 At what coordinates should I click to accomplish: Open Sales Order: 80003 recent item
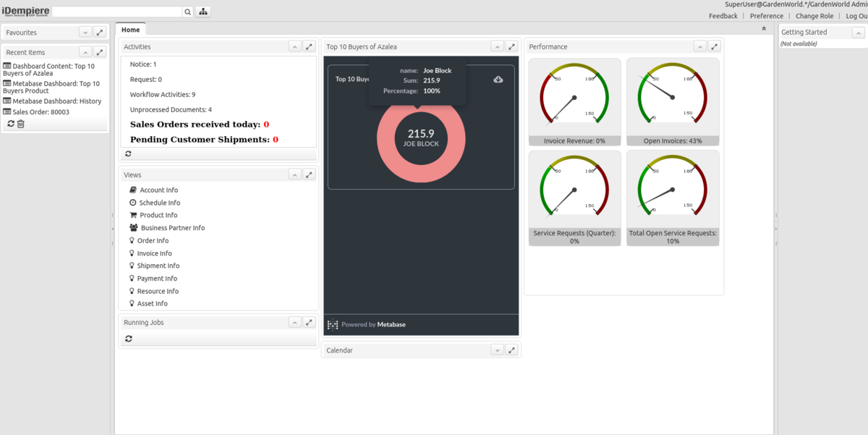pos(41,112)
